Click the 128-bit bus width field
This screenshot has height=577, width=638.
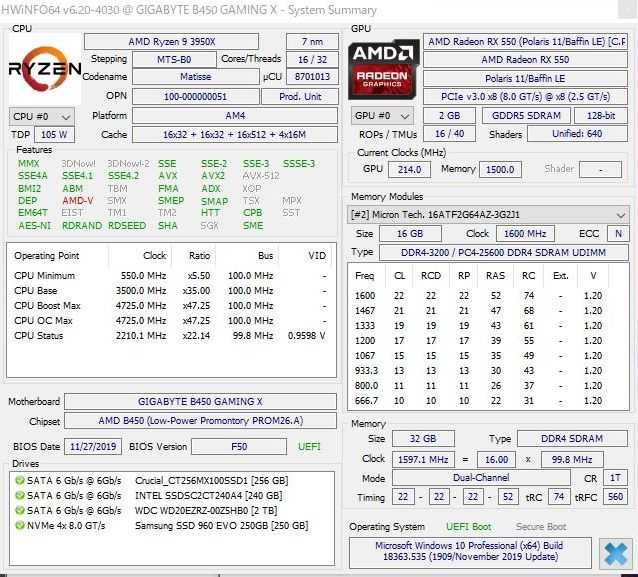601,116
